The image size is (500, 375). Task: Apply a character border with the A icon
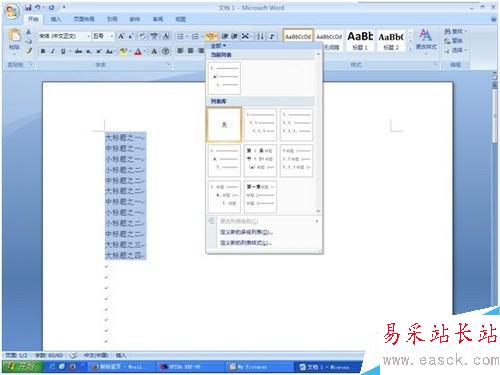[166, 36]
